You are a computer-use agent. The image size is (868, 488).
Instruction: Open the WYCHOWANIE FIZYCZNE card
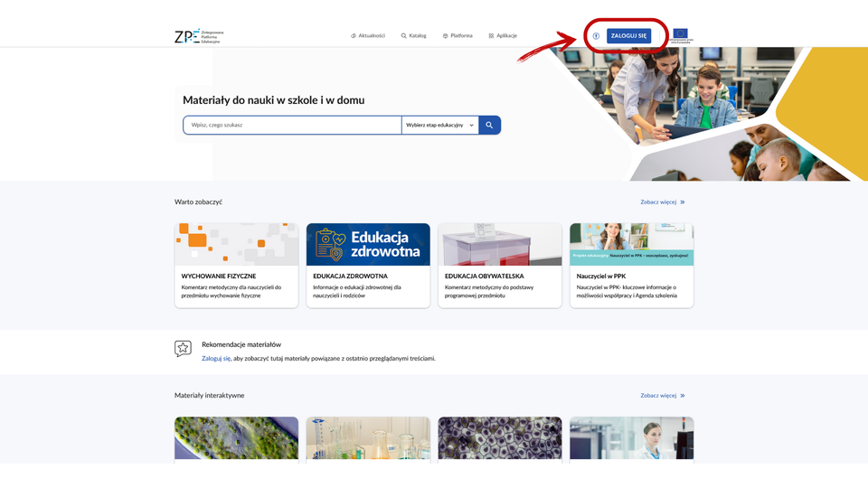click(x=236, y=266)
